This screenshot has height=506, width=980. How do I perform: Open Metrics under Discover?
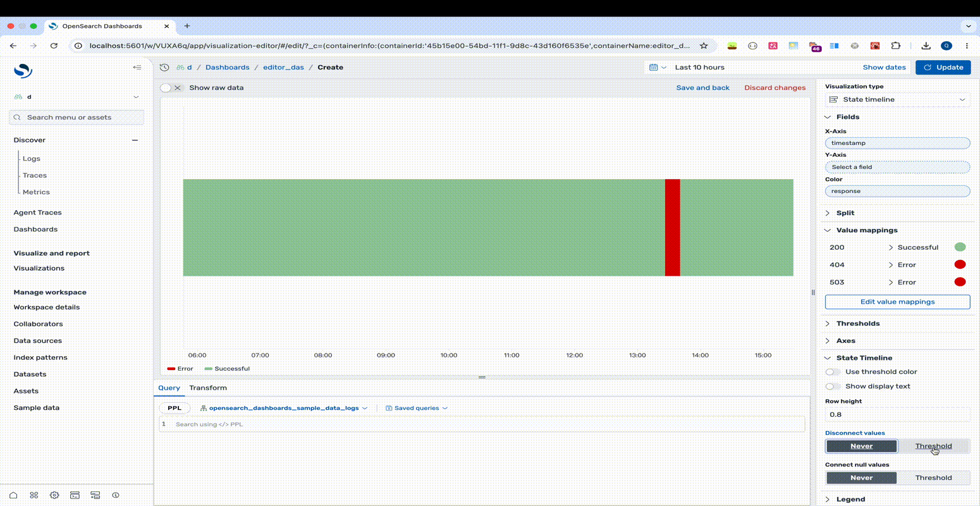click(36, 192)
